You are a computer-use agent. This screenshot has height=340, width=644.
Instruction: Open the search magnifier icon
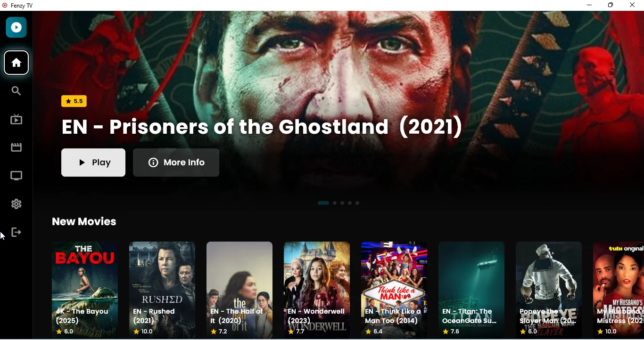pyautogui.click(x=17, y=91)
